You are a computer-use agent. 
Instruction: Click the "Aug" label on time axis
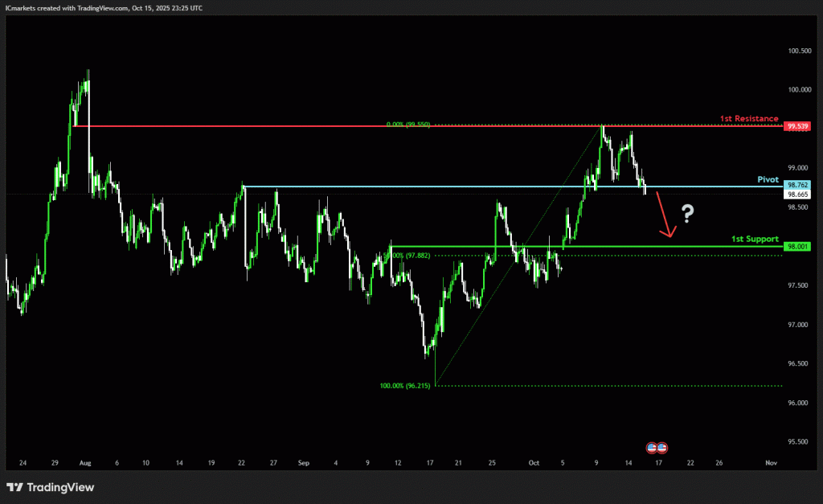86,463
